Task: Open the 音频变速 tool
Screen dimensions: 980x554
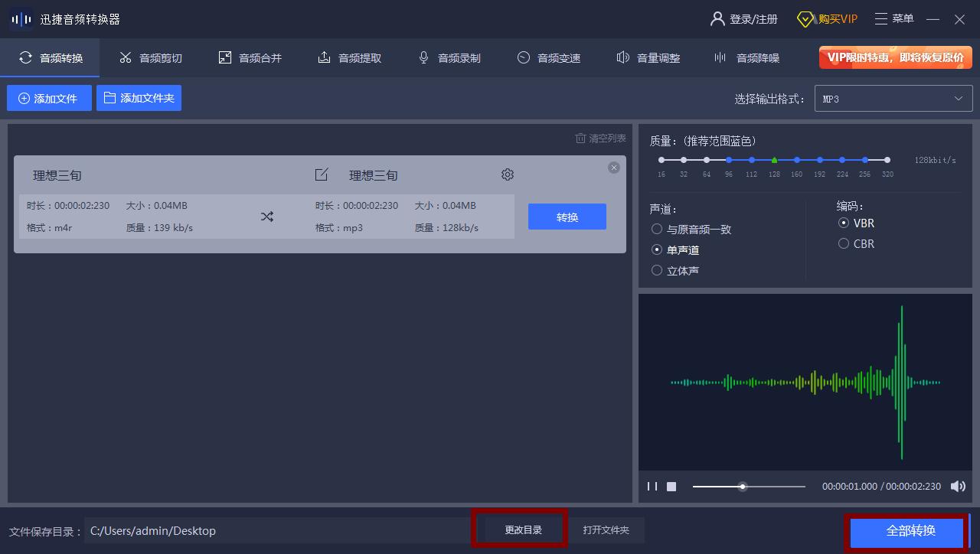Action: tap(548, 57)
